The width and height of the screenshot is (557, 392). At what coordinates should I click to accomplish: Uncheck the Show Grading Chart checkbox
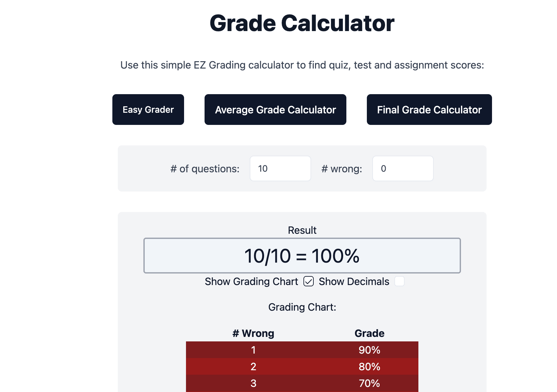point(309,281)
